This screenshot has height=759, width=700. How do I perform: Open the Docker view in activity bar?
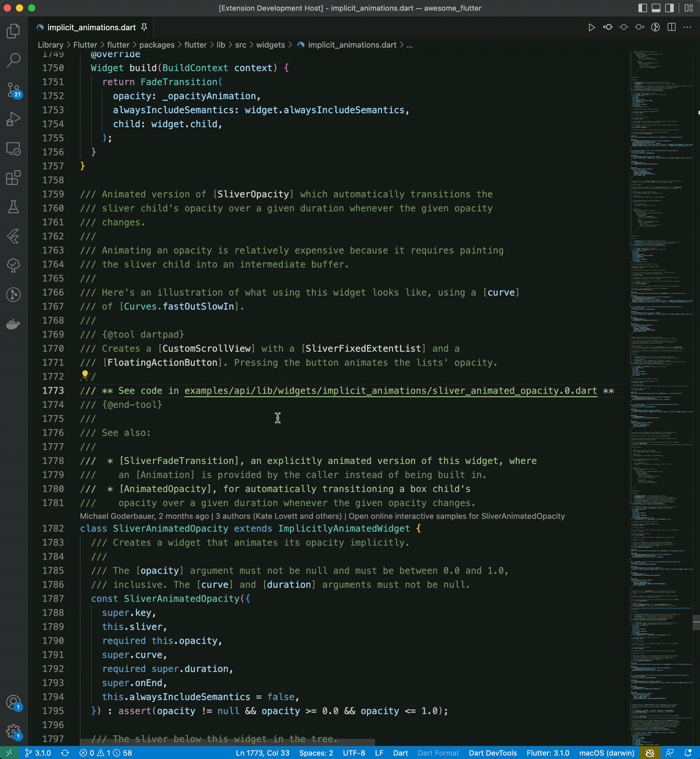[x=13, y=324]
